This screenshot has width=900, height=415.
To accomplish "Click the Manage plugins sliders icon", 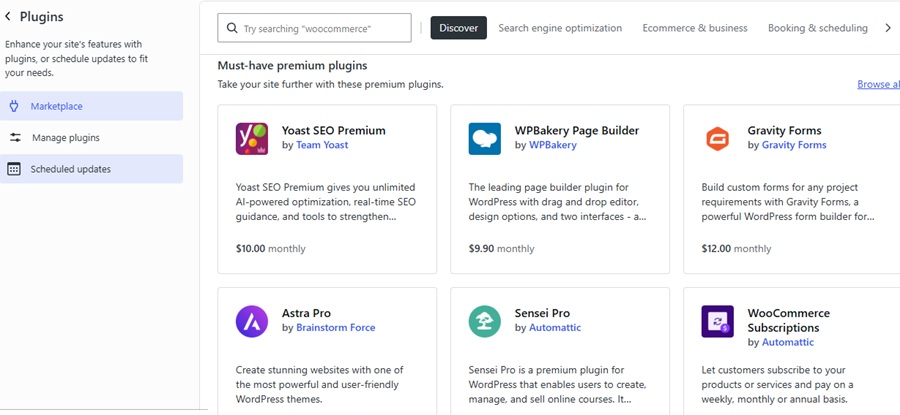I will coord(15,138).
